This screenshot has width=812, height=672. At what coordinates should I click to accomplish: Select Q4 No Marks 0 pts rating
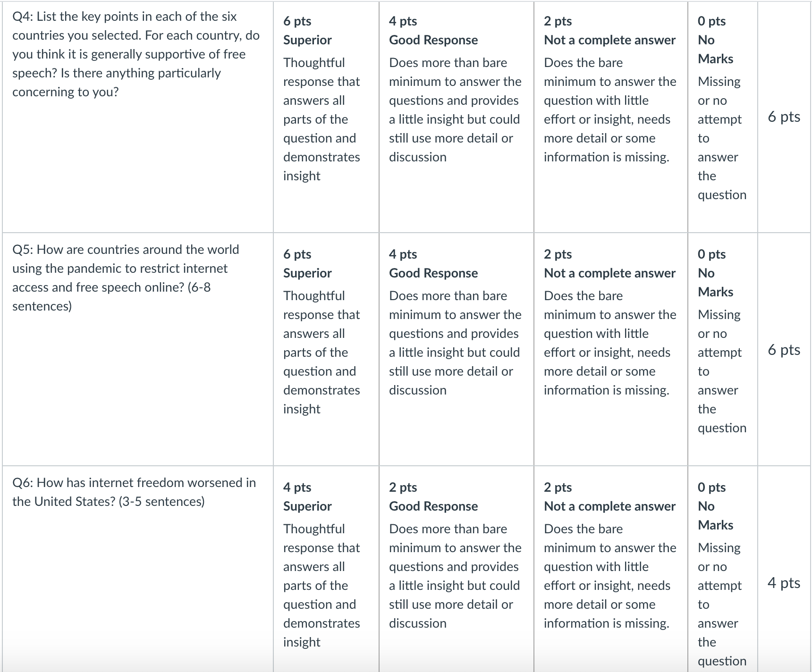tap(722, 117)
